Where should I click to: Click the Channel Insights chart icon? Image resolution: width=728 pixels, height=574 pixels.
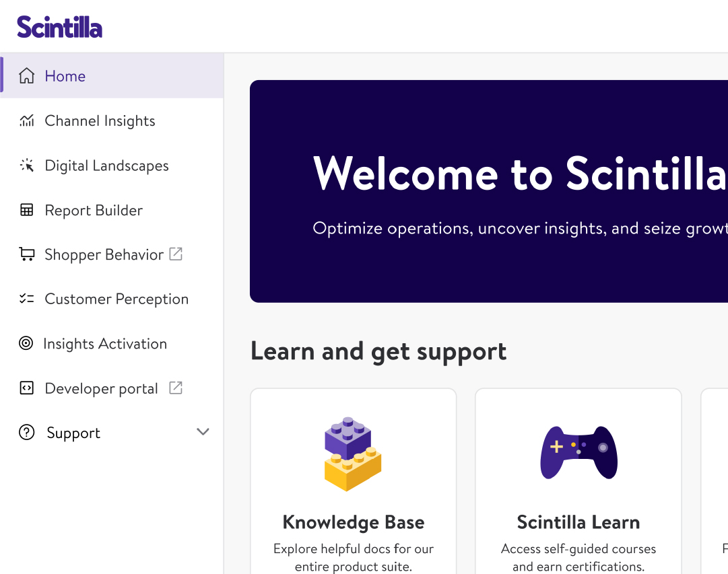coord(26,121)
